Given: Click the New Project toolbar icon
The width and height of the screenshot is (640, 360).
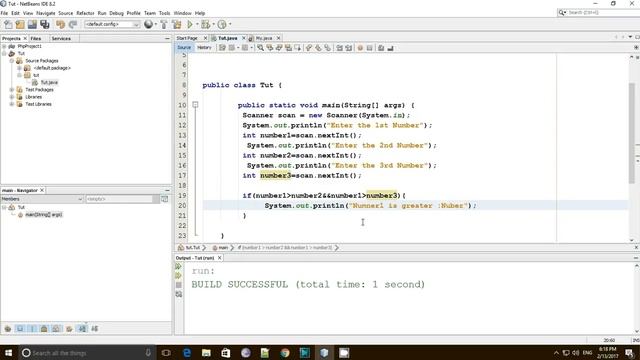Looking at the screenshot, I should pyautogui.click(x=20, y=24).
